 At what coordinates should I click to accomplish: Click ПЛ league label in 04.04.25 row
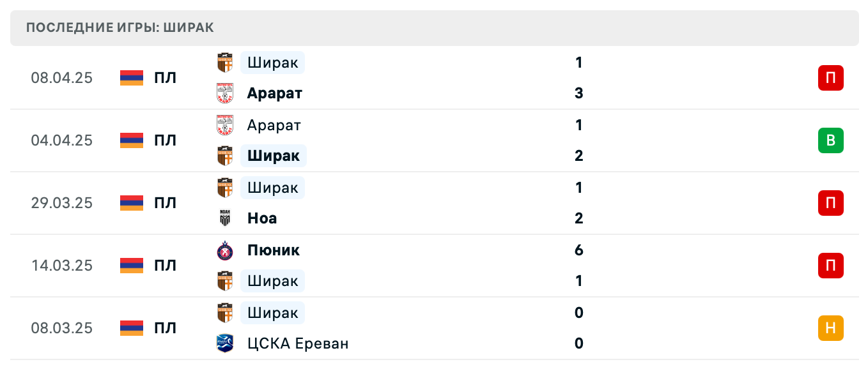pos(165,140)
